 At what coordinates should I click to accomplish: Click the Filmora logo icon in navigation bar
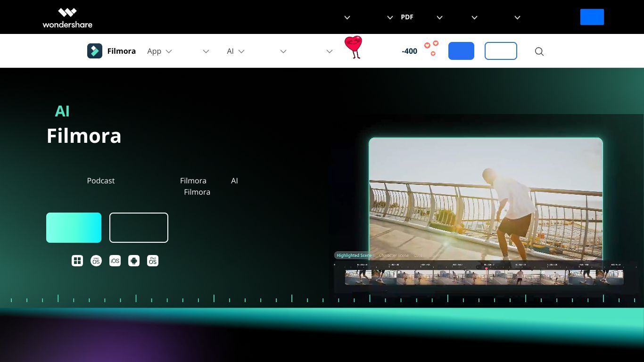(x=95, y=51)
